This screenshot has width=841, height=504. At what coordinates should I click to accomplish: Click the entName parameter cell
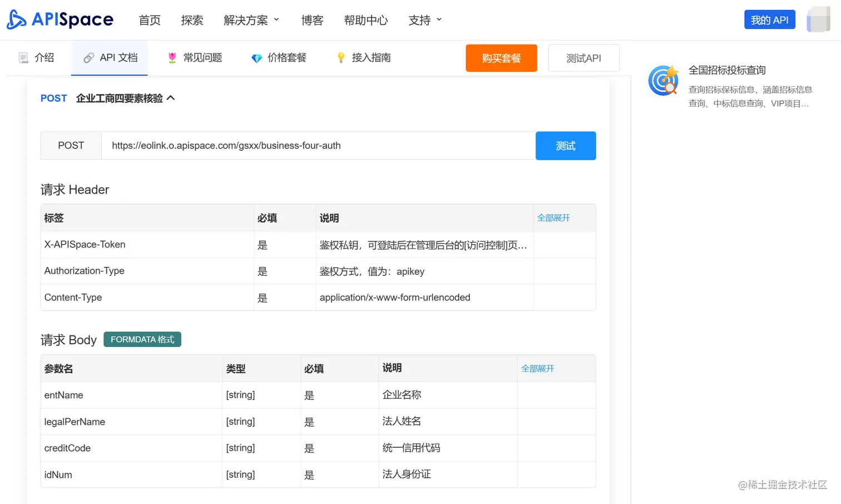tap(131, 395)
